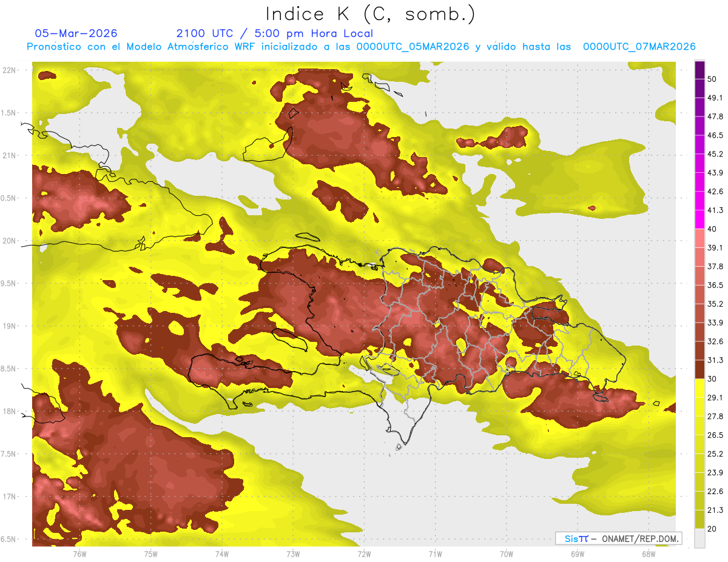This screenshot has width=728, height=562.
Task: Pick the dark purple swatch above 50
Action: (x=700, y=70)
